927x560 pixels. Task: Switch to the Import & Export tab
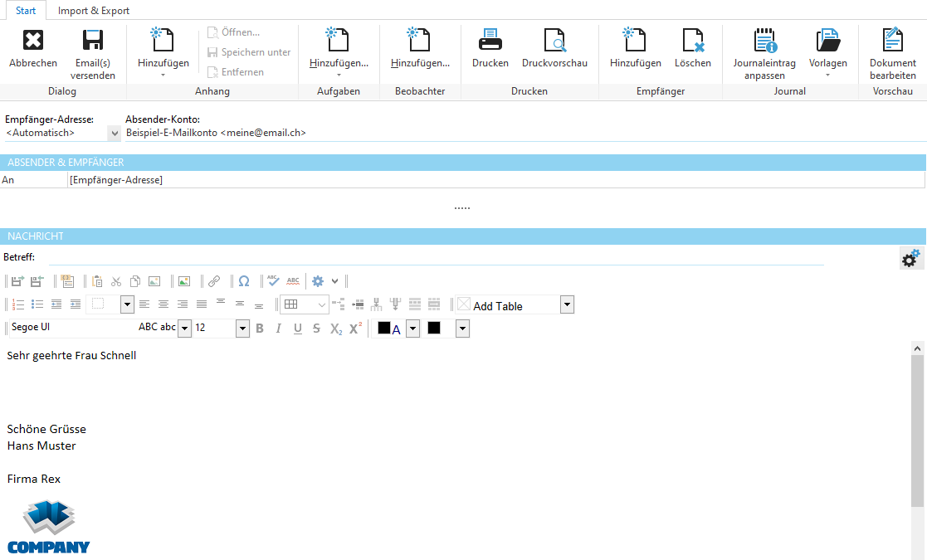click(93, 11)
